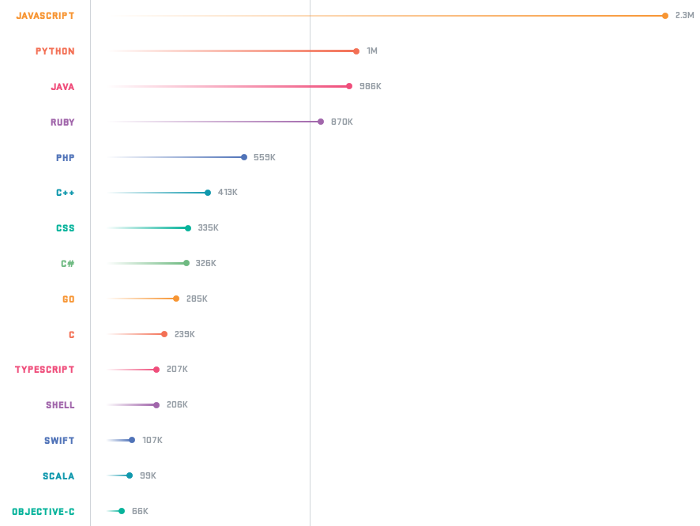The width and height of the screenshot is (700, 526).
Task: Click the Swift data point dot
Action: 132,440
